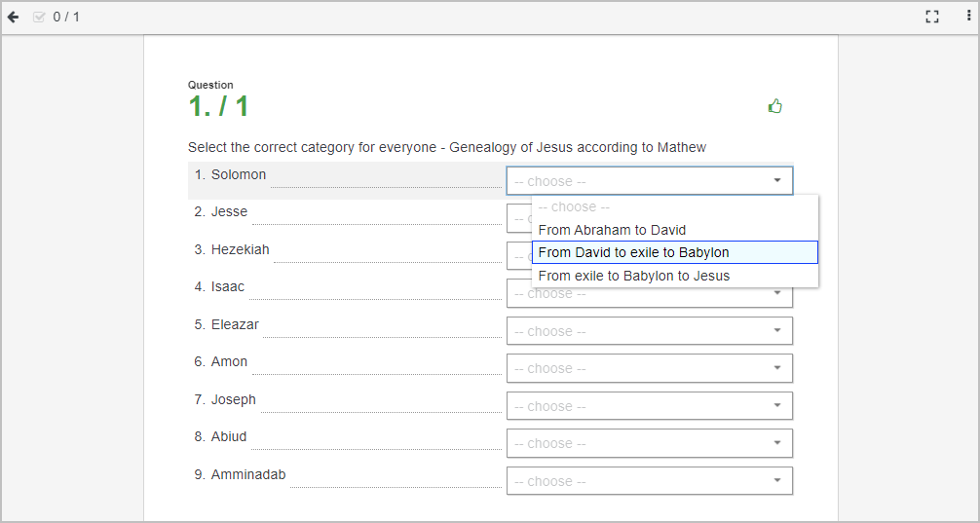Open the Amon category dropdown

[x=650, y=368]
